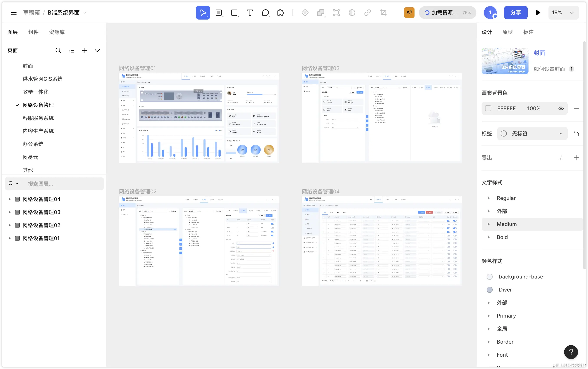The image size is (588, 369).
Task: Switch to the 原型 tab
Action: (x=507, y=32)
